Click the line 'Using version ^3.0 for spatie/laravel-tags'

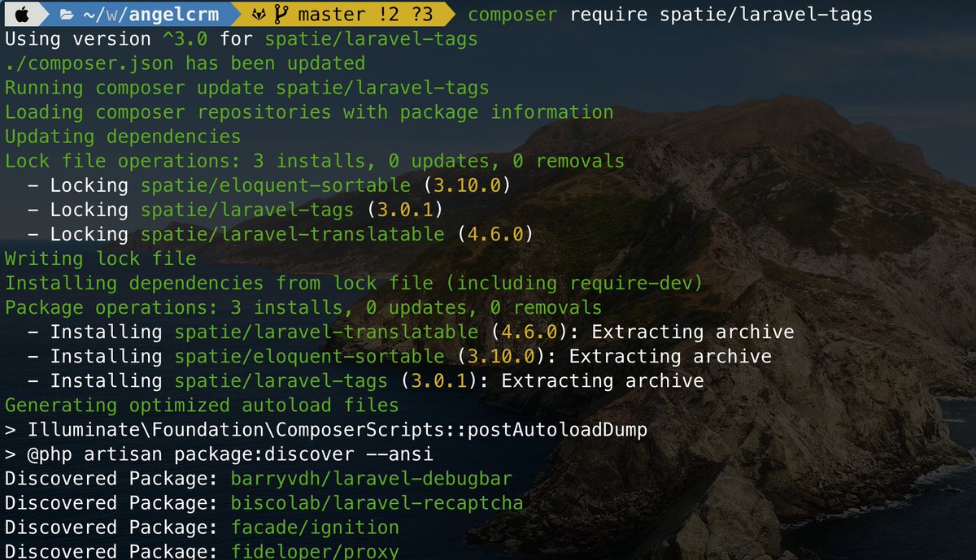(x=242, y=39)
